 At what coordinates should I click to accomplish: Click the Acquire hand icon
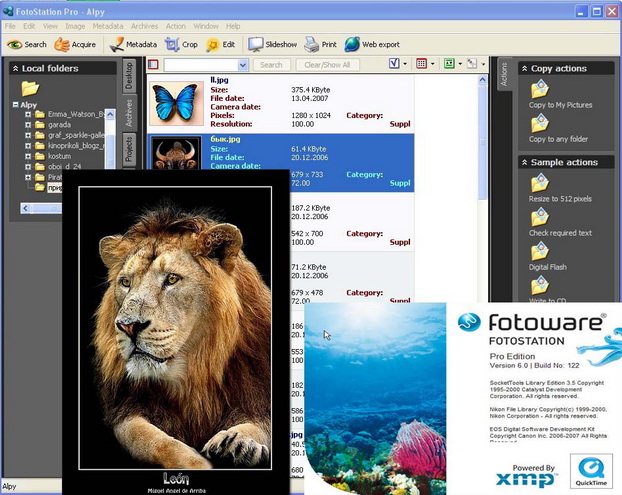(62, 44)
